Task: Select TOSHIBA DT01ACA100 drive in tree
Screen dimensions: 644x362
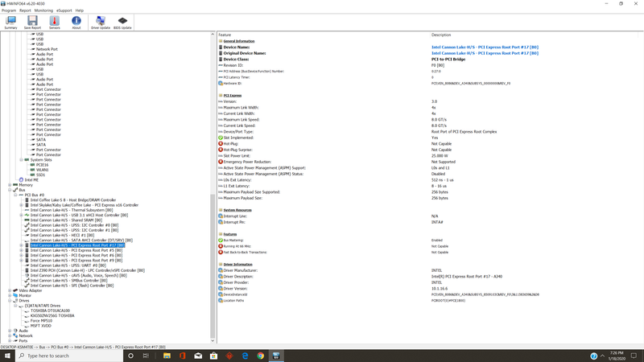Action: (x=50, y=311)
